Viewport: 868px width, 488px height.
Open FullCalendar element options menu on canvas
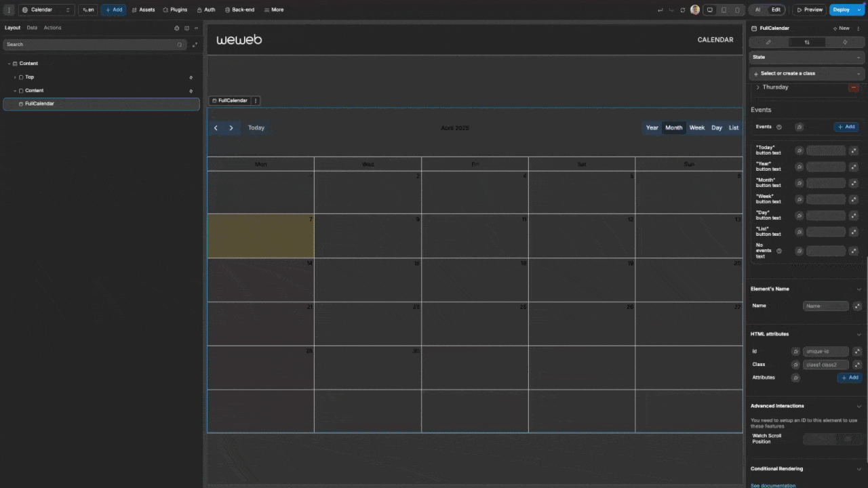pos(256,100)
